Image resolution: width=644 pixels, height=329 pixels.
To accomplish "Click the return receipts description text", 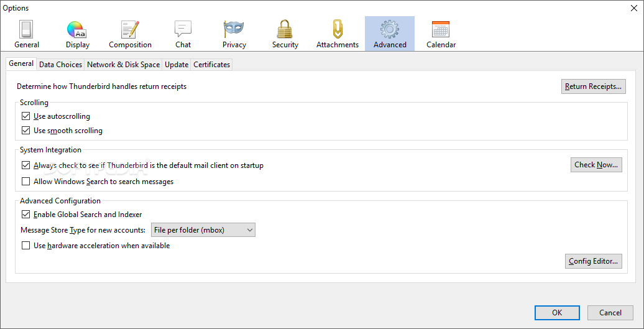I will coord(101,86).
